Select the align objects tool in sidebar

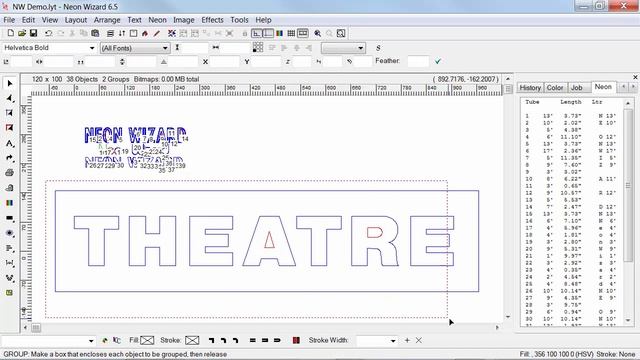(x=9, y=248)
